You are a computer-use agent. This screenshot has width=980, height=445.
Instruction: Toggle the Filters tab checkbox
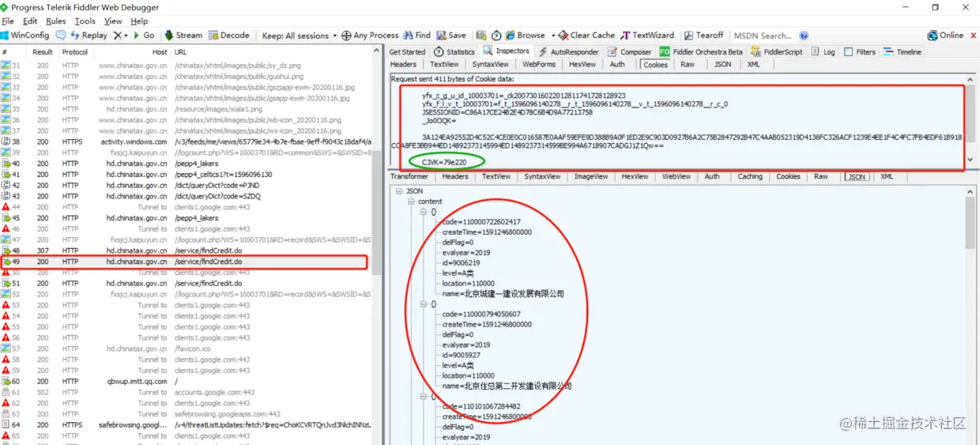(x=848, y=52)
